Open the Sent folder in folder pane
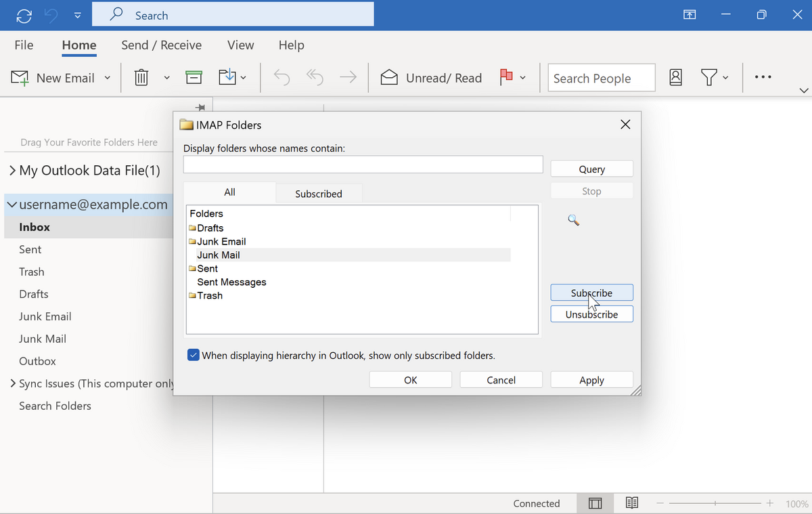 pos(30,249)
